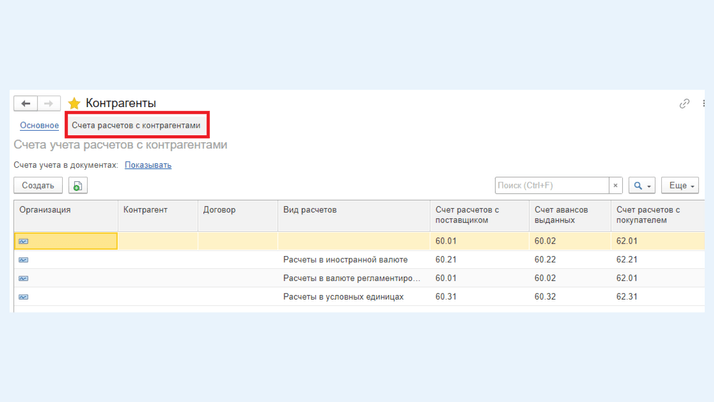Expand the Еще menu
Image resolution: width=714 pixels, height=402 pixels.
[x=680, y=186]
